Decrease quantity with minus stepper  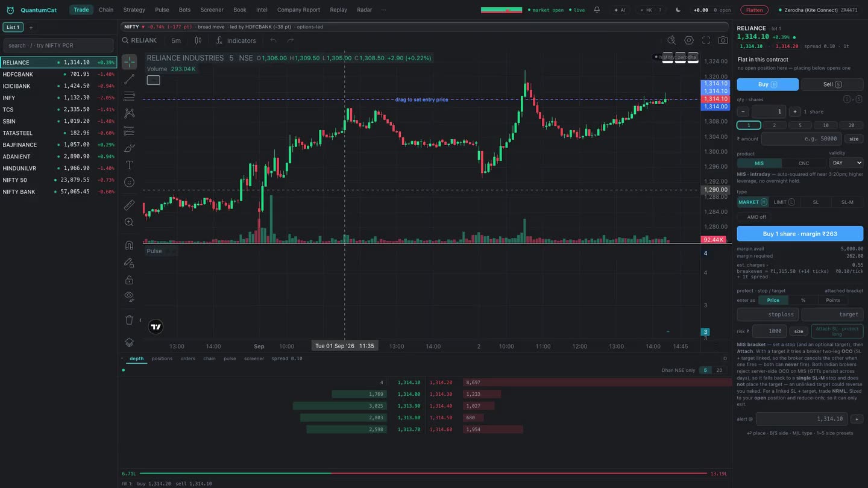[743, 111]
